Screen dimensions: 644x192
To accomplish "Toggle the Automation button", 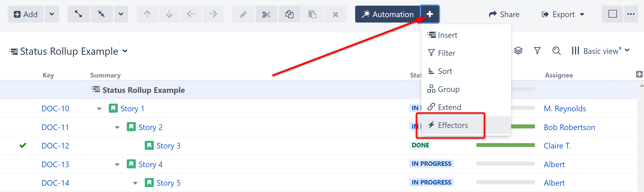I will pos(388,14).
